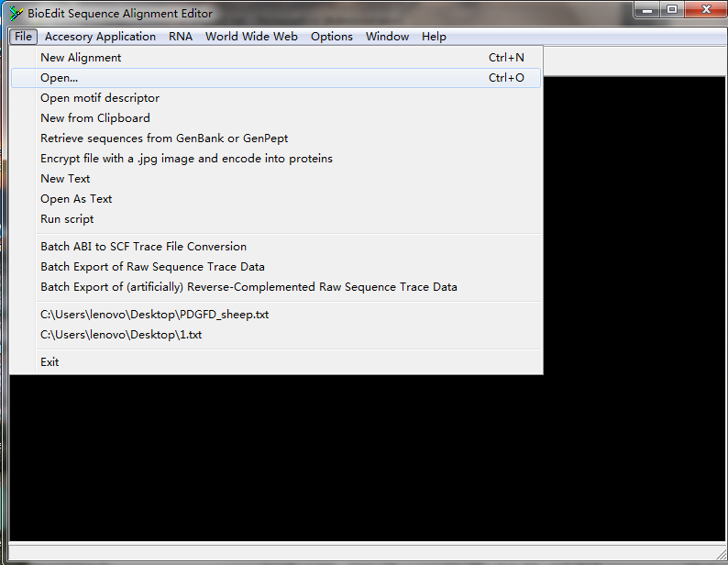
Task: Open the File menu
Action: (x=23, y=37)
